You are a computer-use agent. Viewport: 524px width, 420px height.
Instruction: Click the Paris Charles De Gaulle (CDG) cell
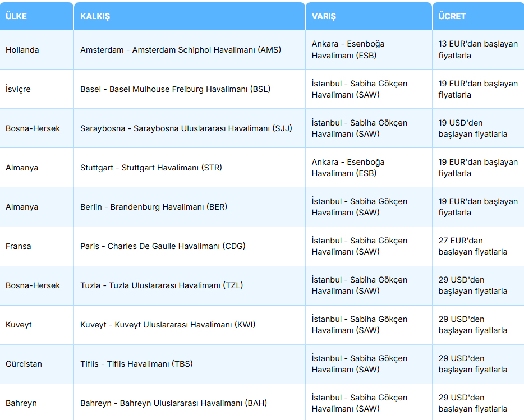[163, 246]
